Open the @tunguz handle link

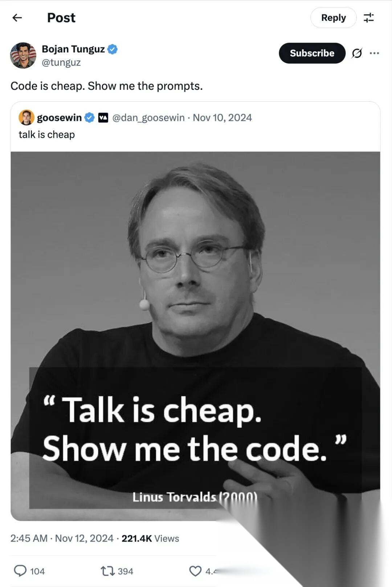click(x=61, y=62)
